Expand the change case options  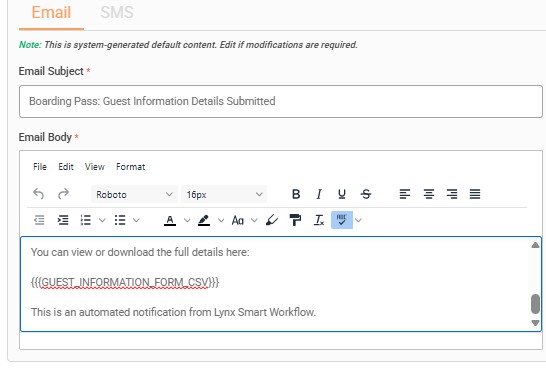(254, 220)
